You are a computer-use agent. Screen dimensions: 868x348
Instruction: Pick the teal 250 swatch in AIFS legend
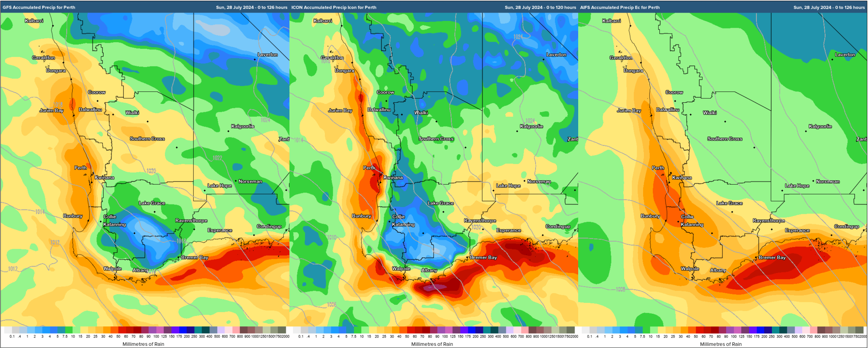click(x=776, y=330)
